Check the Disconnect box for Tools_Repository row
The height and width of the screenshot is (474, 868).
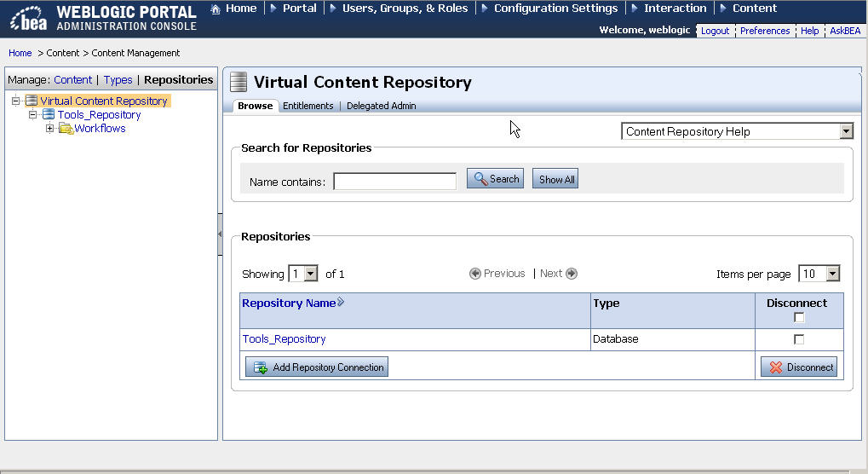click(x=799, y=339)
